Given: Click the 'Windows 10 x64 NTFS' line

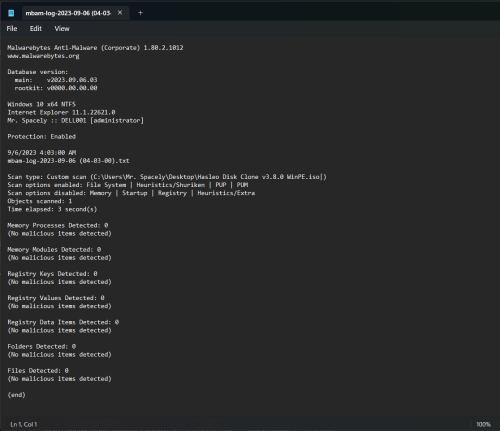Looking at the screenshot, I should 41,104.
